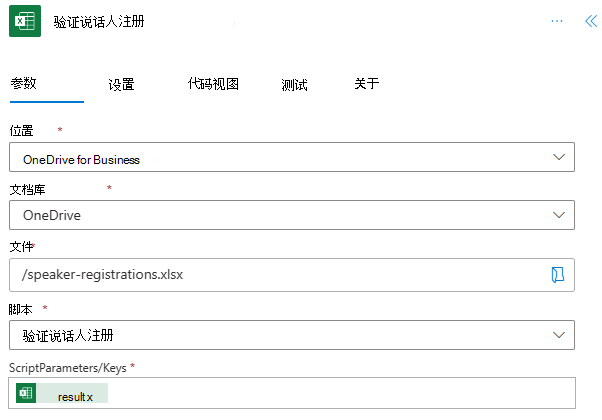Click inside the ScriptParameters/Keys input field
The height and width of the screenshot is (420, 602).
[x=292, y=393]
